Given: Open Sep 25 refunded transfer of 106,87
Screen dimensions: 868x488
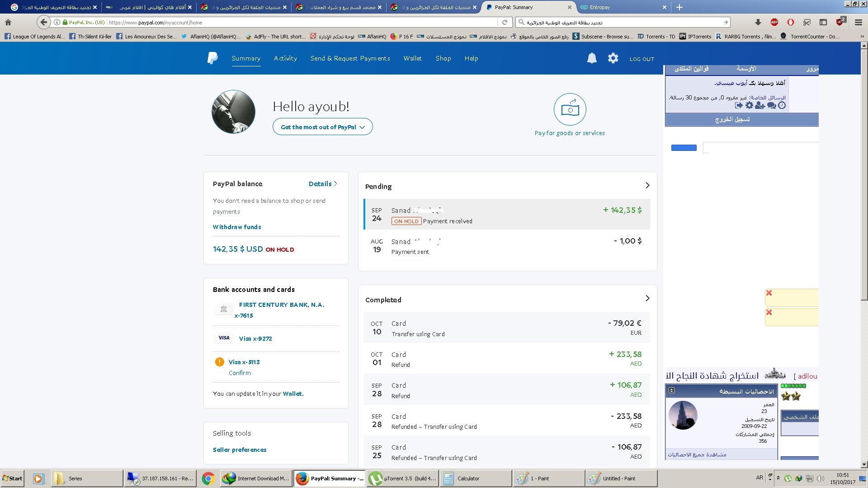Looking at the screenshot, I should 507,451.
